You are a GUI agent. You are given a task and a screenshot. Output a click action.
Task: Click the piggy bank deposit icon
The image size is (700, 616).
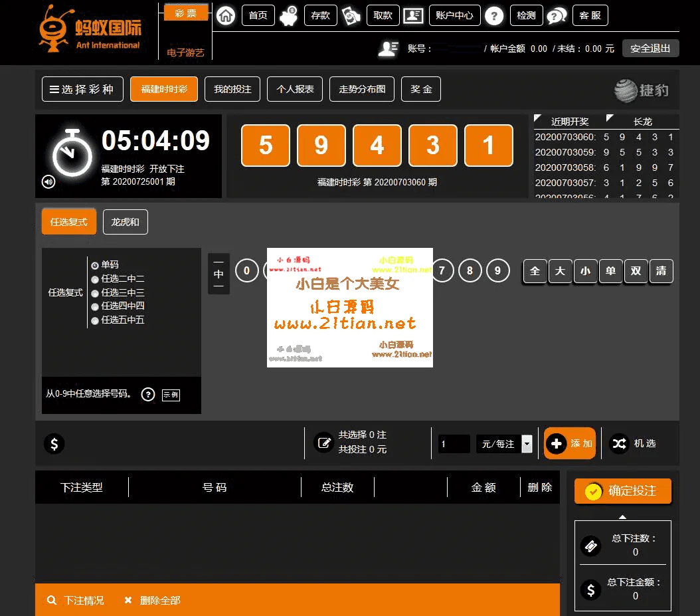point(289,15)
